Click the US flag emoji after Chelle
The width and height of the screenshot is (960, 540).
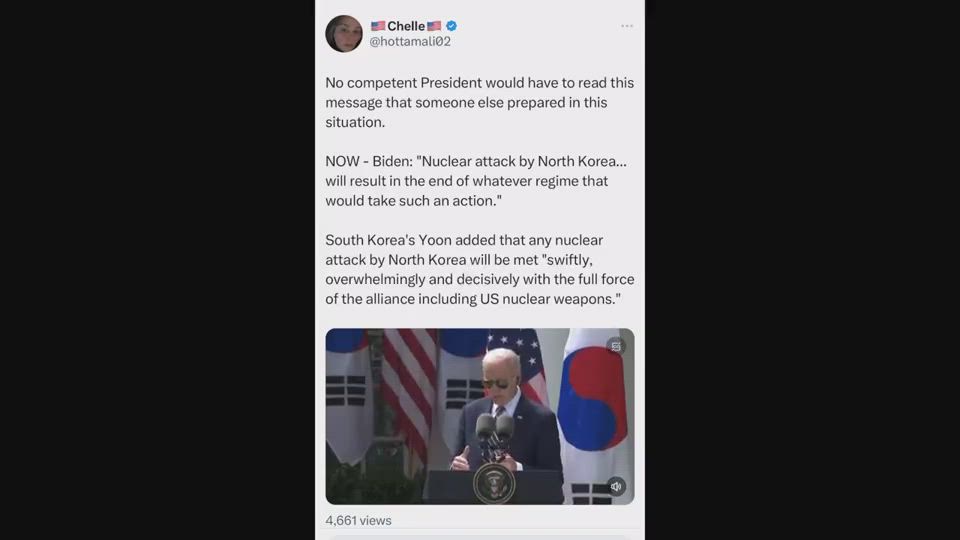tap(434, 26)
